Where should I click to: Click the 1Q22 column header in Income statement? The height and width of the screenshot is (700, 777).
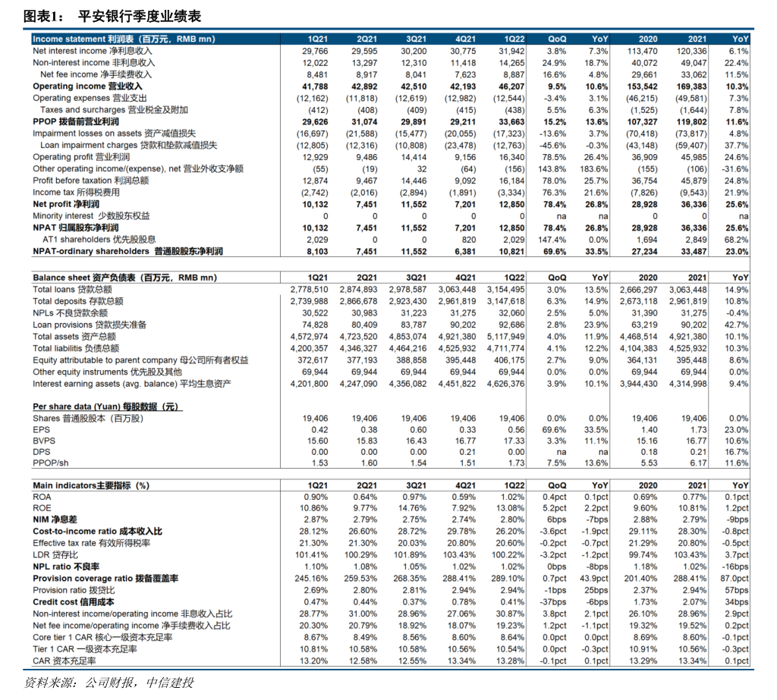coord(514,39)
